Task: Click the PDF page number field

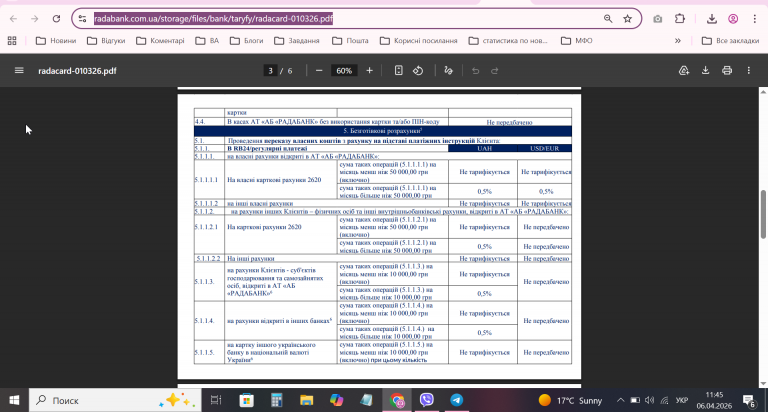Action: [270, 71]
